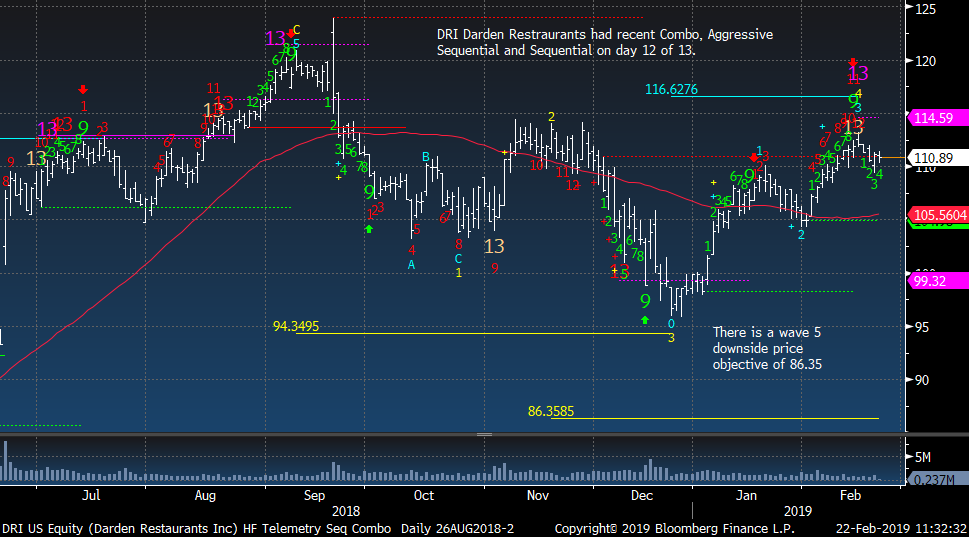Click the green up arrow in late September
The image size is (969, 537).
[369, 229]
